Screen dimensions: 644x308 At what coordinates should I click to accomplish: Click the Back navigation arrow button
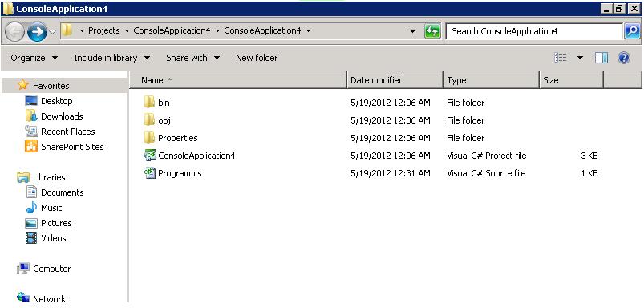14,31
